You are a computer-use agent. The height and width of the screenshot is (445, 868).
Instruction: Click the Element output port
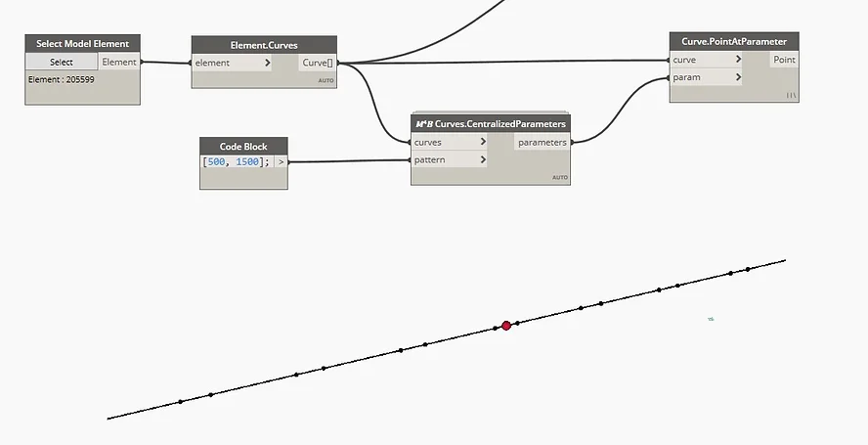tap(119, 62)
